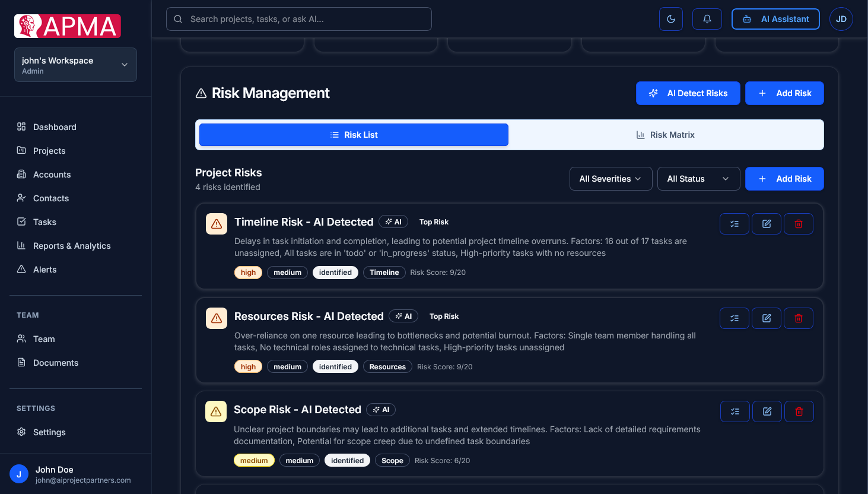868x494 pixels.
Task: Click the Add Risk button
Action: click(x=784, y=93)
